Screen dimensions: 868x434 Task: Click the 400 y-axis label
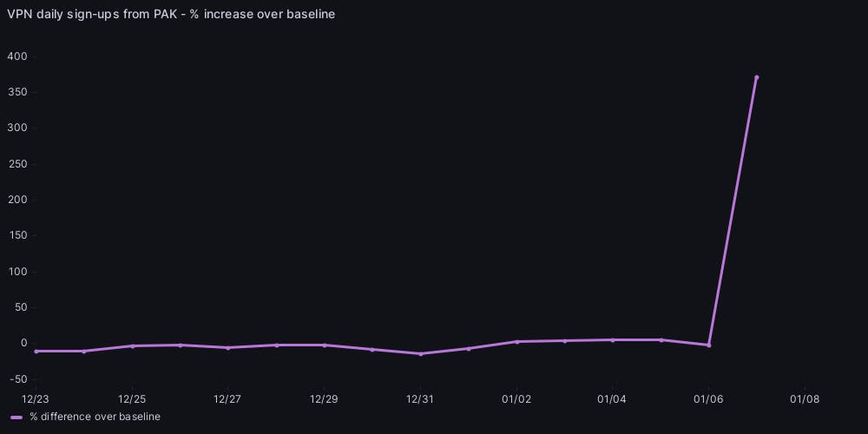(x=16, y=56)
